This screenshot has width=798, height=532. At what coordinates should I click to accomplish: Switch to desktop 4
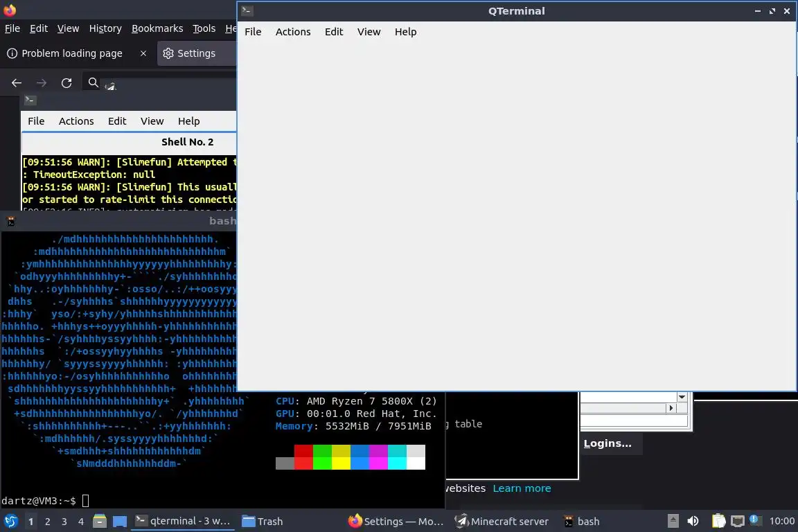[x=81, y=522]
